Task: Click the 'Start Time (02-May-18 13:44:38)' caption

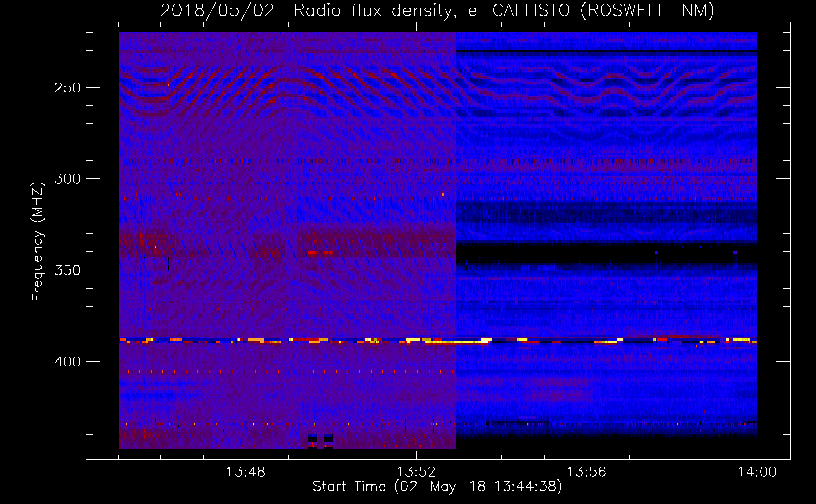Action: click(437, 487)
